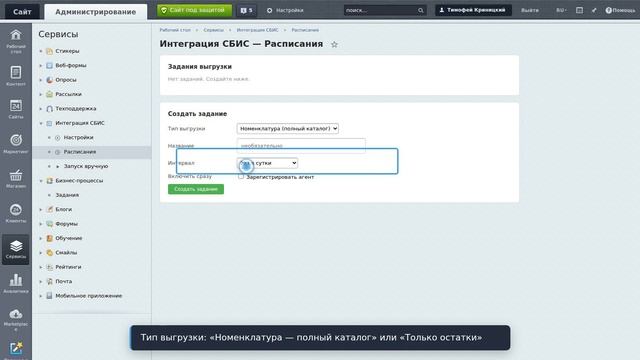Open the RU language dropdown
The image size is (640, 360).
pyautogui.click(x=561, y=10)
